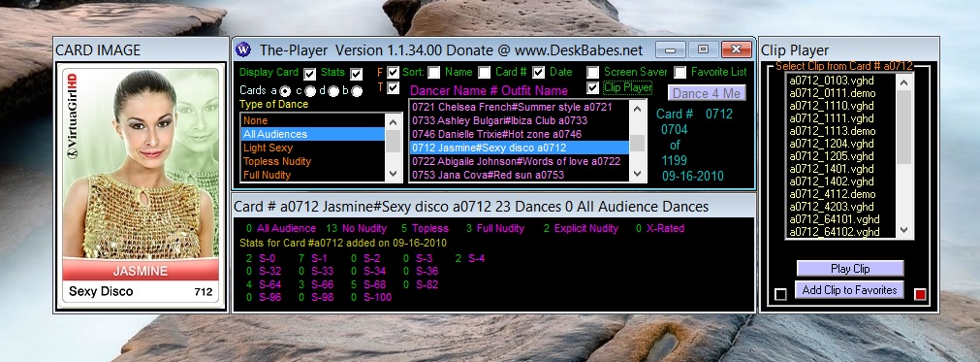
Task: Click red square in Clip Player
Action: click(x=919, y=294)
